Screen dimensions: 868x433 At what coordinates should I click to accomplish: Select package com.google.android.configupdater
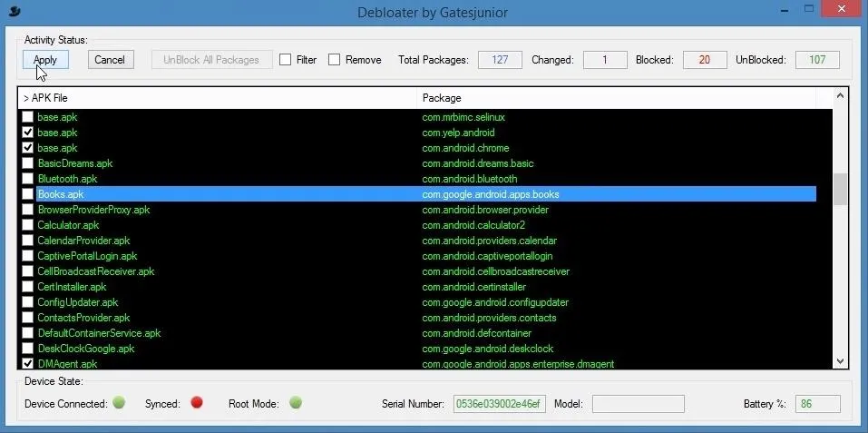click(495, 302)
